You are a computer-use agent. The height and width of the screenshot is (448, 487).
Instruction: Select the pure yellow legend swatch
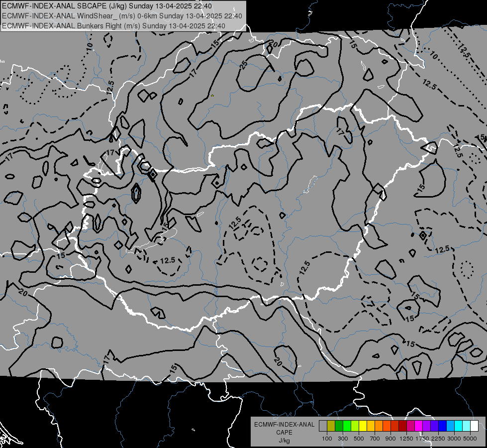tap(363, 426)
